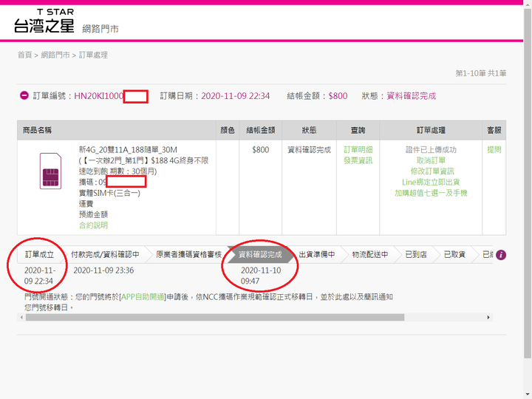Collapse the order with the pink minus icon
Screen dimensions: 532x399
[24, 95]
